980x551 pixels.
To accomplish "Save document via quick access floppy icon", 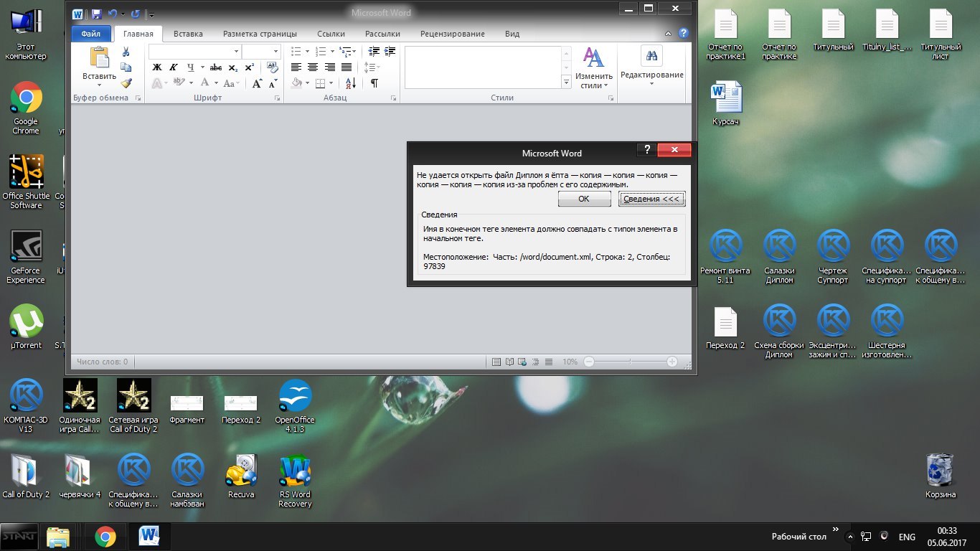I will 96,14.
